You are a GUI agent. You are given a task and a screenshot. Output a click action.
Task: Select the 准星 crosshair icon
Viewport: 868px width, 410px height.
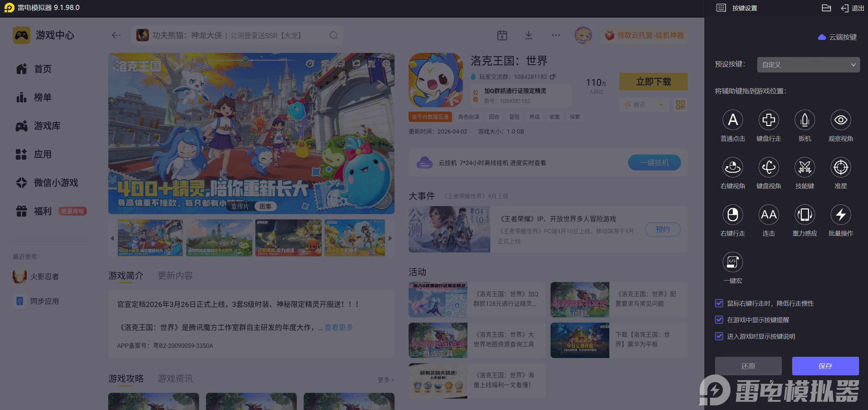pyautogui.click(x=841, y=168)
